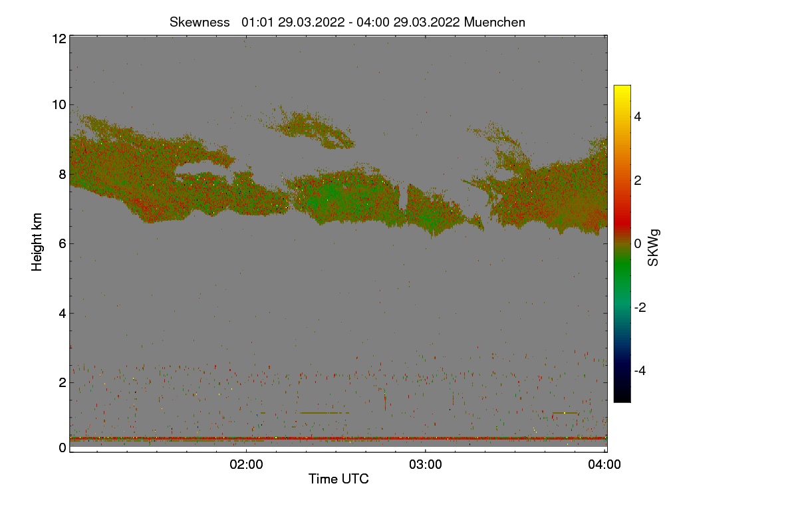Click the height tick label 8
This screenshot has width=798, height=532.
[63, 174]
